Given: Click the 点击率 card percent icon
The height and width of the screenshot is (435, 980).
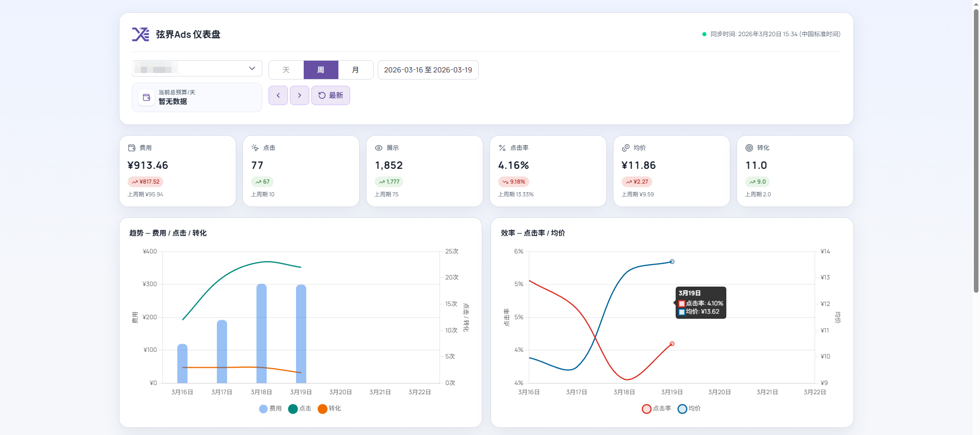Looking at the screenshot, I should (502, 148).
